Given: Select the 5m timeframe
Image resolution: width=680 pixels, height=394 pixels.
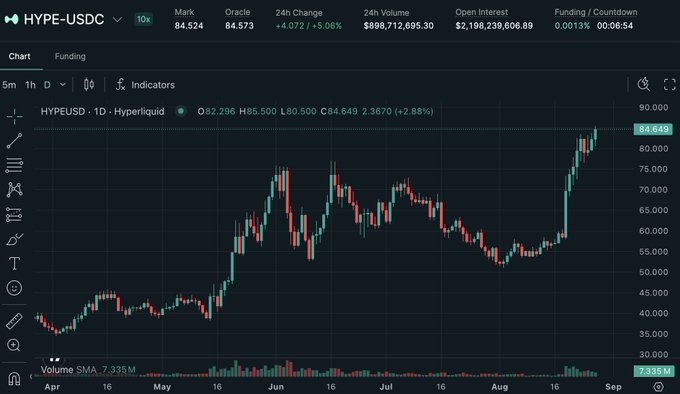Looking at the screenshot, I should click(x=9, y=85).
